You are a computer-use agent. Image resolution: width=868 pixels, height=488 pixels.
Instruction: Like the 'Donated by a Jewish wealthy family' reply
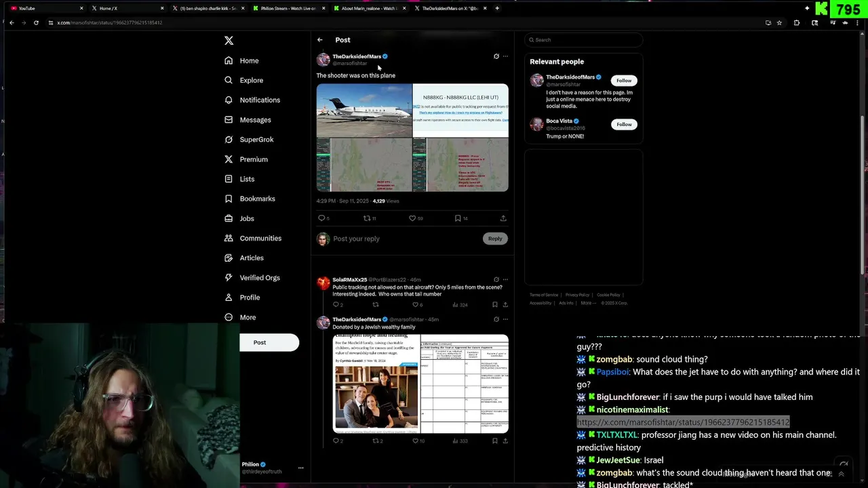point(416,441)
